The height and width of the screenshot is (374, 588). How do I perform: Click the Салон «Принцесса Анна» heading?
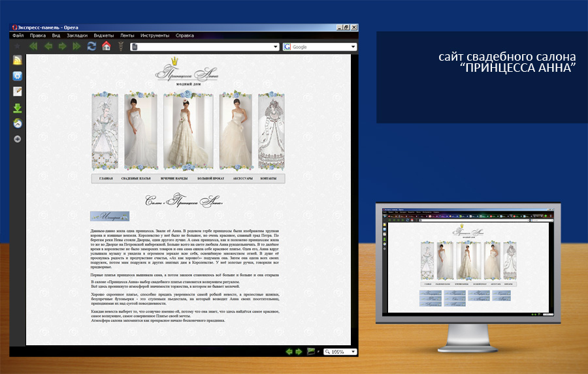click(184, 201)
